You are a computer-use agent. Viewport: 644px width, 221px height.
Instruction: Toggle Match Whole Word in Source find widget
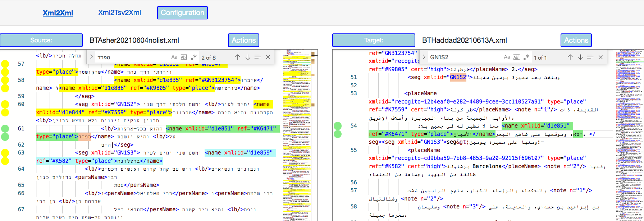[184, 57]
